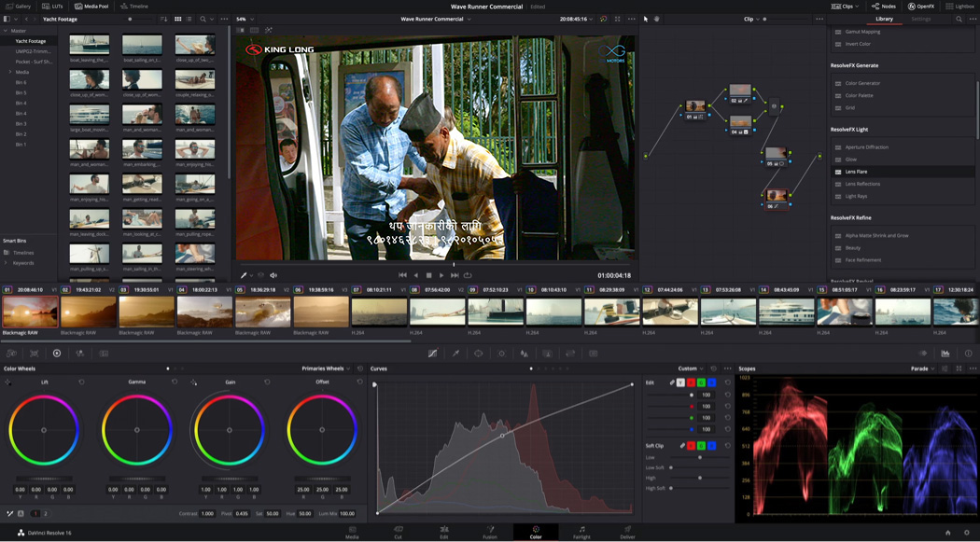Click the LUTs button in top bar

[53, 6]
